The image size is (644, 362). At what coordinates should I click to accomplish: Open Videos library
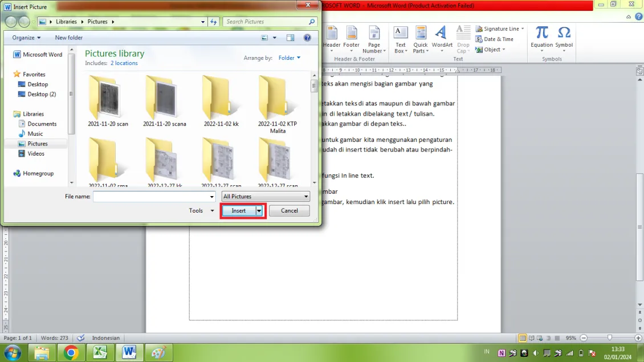(31, 154)
